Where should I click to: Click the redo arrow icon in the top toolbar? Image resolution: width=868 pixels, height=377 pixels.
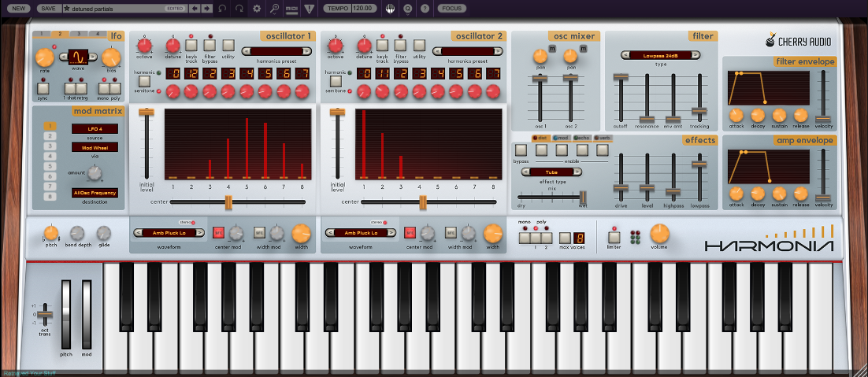(x=239, y=9)
